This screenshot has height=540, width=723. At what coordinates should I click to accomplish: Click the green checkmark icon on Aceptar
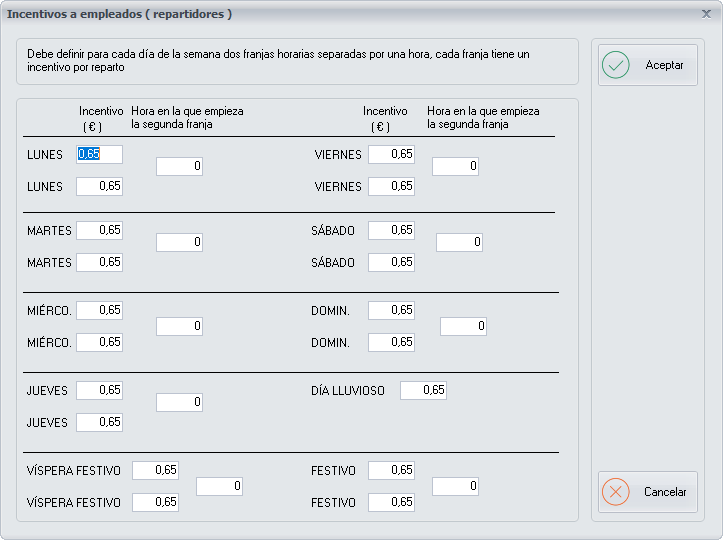(x=616, y=65)
